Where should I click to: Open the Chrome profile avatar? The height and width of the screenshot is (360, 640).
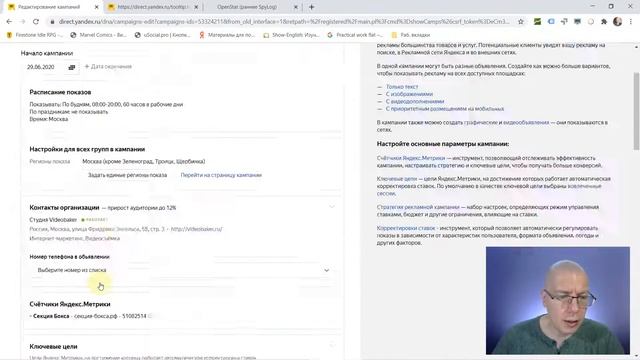618,22
